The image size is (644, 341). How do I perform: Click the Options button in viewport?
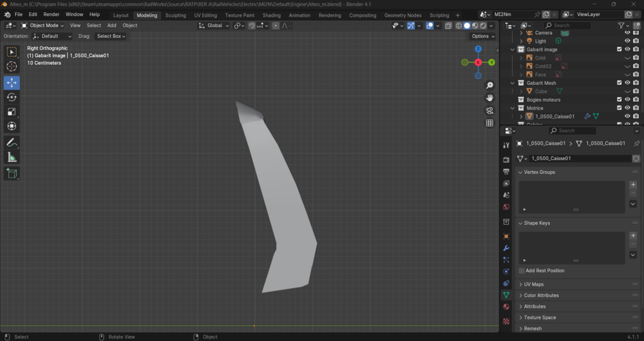pos(483,36)
